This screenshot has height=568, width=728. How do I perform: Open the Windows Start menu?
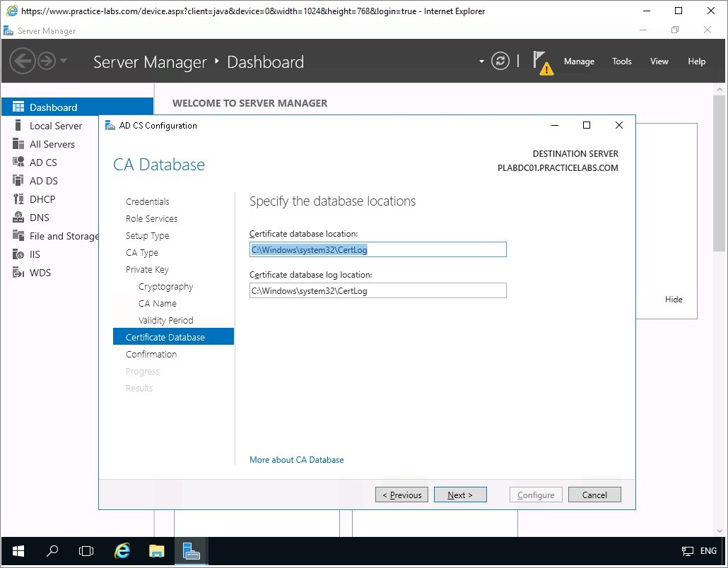(x=18, y=551)
